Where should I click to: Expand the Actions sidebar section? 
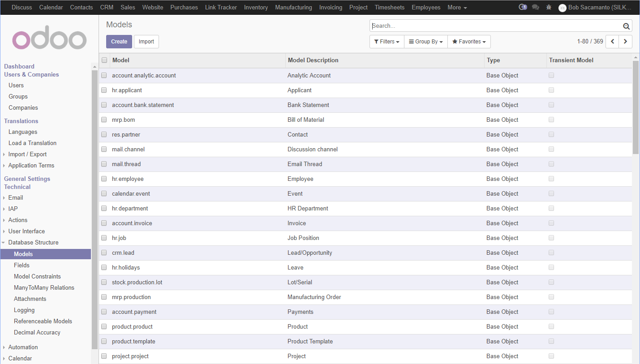17,220
